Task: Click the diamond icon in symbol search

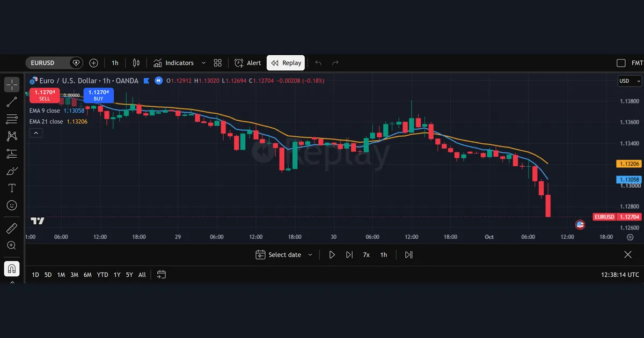Action: point(76,63)
